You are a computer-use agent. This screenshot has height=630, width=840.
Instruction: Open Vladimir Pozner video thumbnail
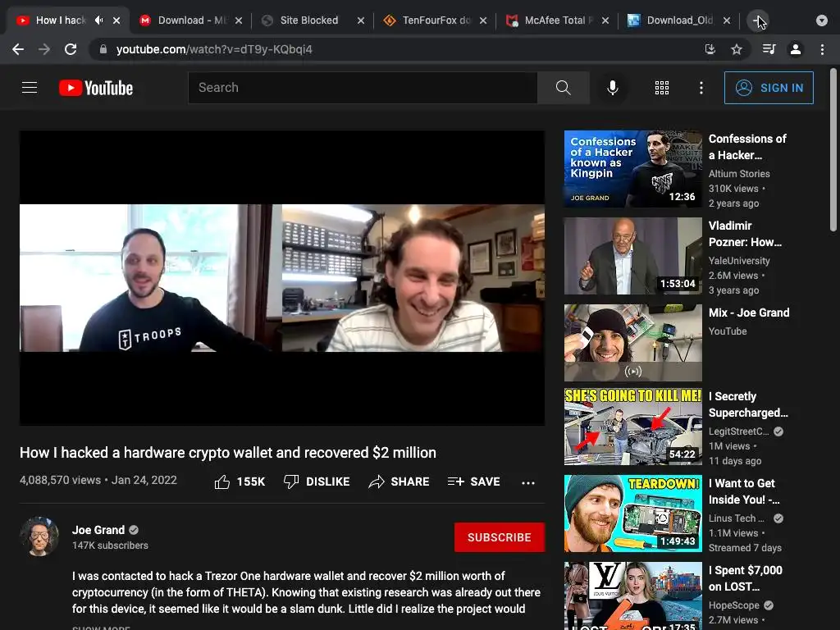point(632,256)
